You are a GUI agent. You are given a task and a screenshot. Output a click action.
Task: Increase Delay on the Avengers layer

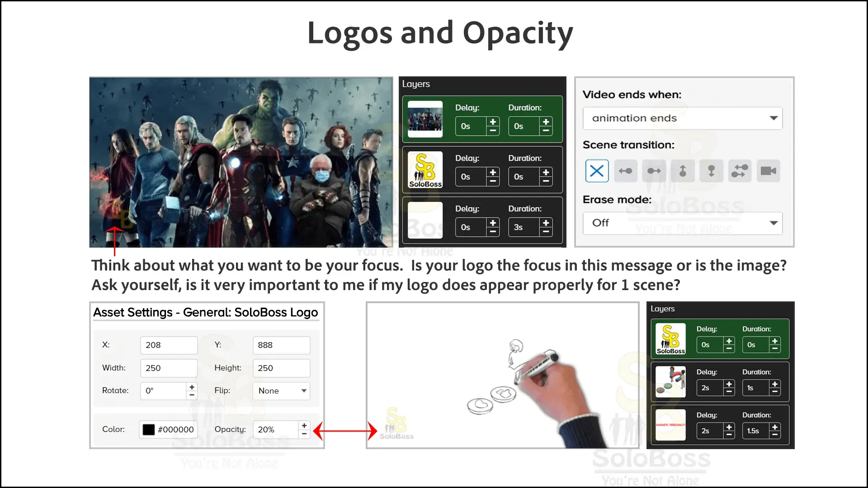(493, 122)
